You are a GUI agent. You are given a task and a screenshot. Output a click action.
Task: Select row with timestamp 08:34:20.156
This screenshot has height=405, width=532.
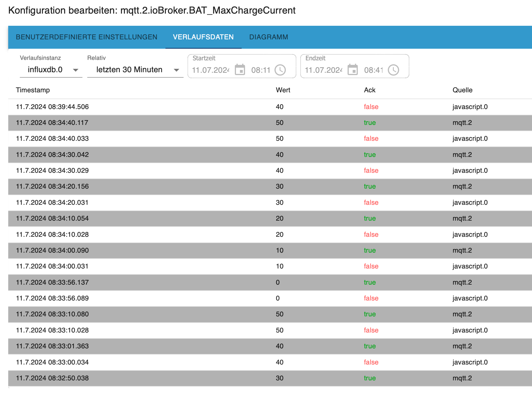tap(270, 186)
